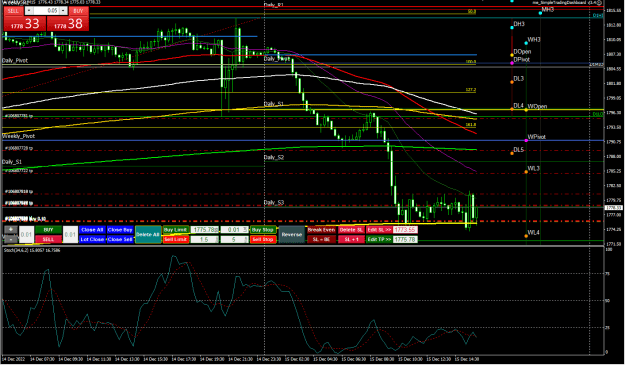The width and height of the screenshot is (625, 365).
Task: Click the Delete SL button
Action: [351, 230]
